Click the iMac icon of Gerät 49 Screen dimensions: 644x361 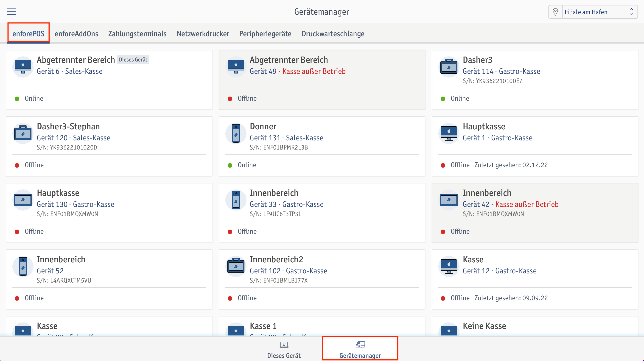(236, 67)
